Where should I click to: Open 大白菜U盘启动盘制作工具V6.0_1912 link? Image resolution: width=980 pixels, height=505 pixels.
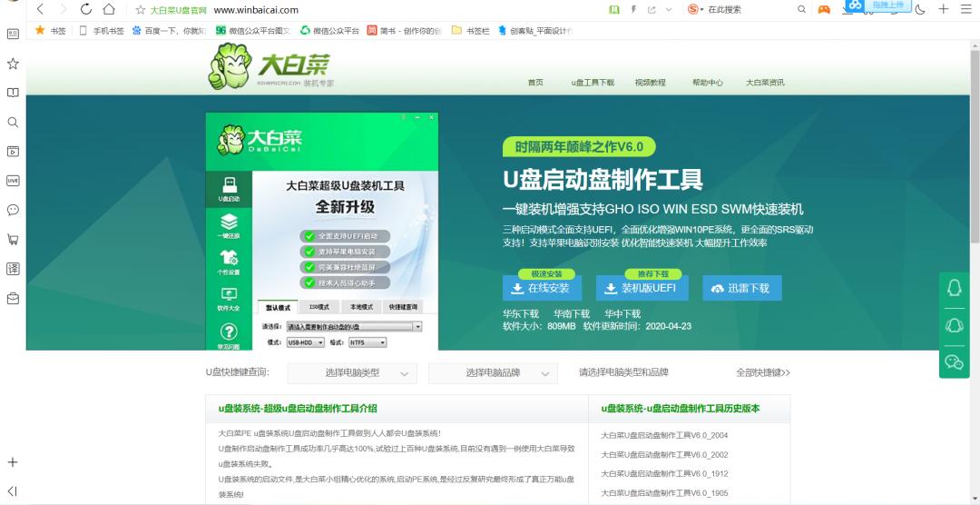click(664, 474)
